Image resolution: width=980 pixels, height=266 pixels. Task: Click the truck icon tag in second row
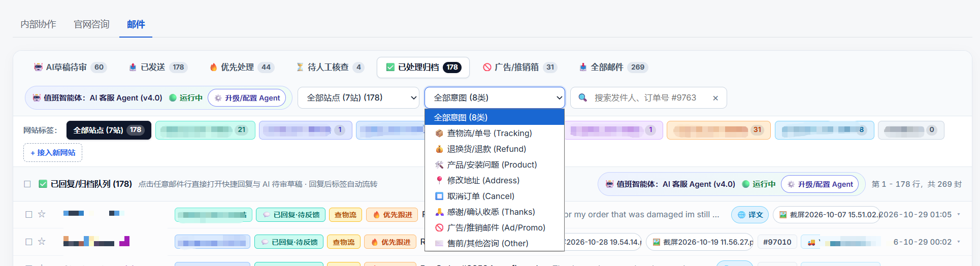840,242
